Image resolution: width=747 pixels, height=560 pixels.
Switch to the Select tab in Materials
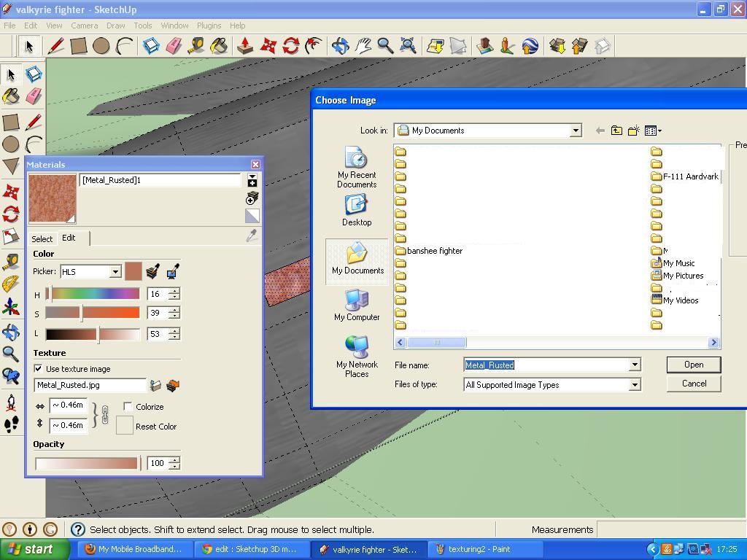coord(42,238)
